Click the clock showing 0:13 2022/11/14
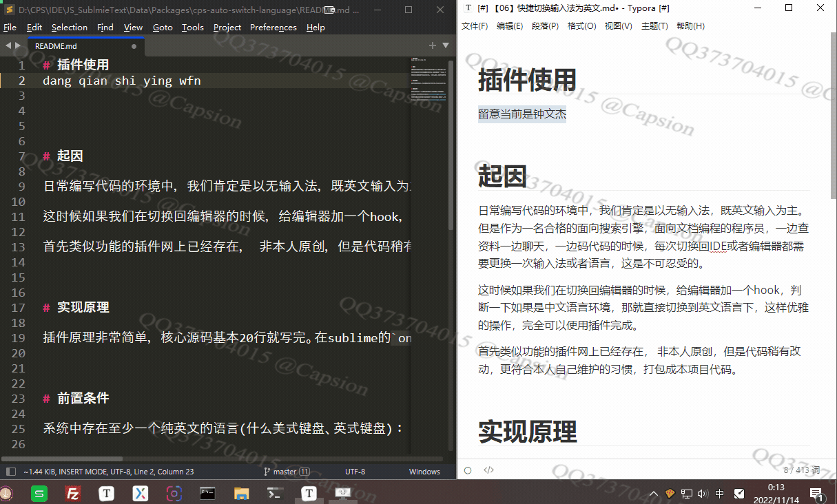This screenshot has width=837, height=504. point(776,493)
